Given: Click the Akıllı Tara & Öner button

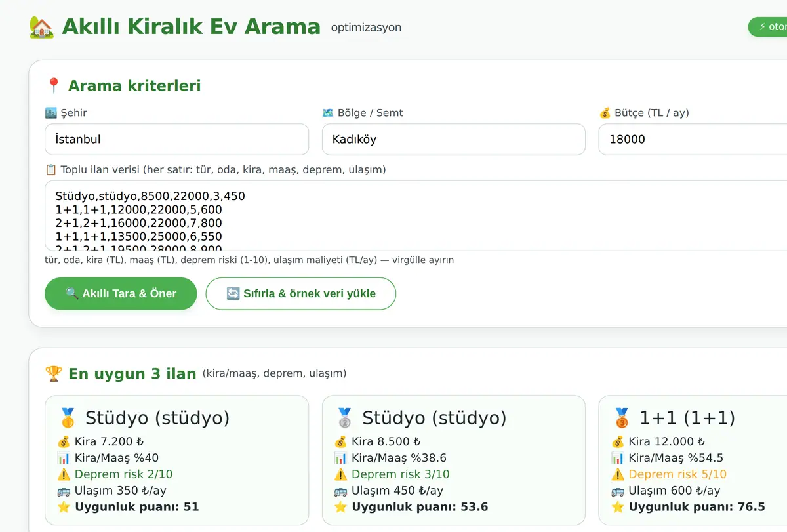Looking at the screenshot, I should [121, 293].
